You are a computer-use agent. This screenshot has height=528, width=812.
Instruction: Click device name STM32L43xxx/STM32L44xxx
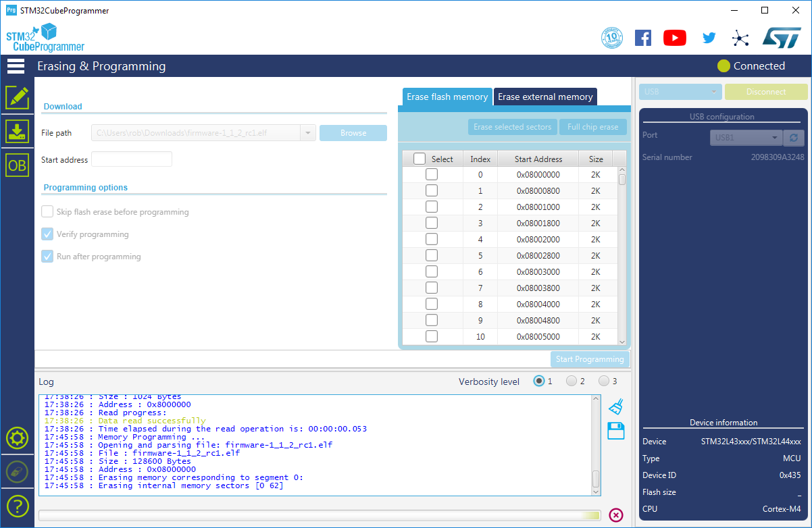[751, 442]
